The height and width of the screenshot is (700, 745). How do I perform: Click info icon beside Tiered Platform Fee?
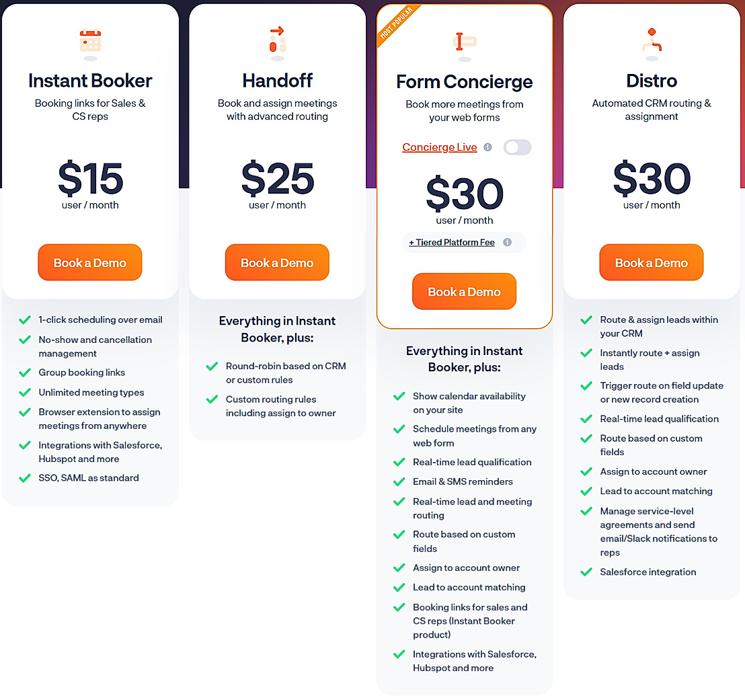click(x=507, y=242)
